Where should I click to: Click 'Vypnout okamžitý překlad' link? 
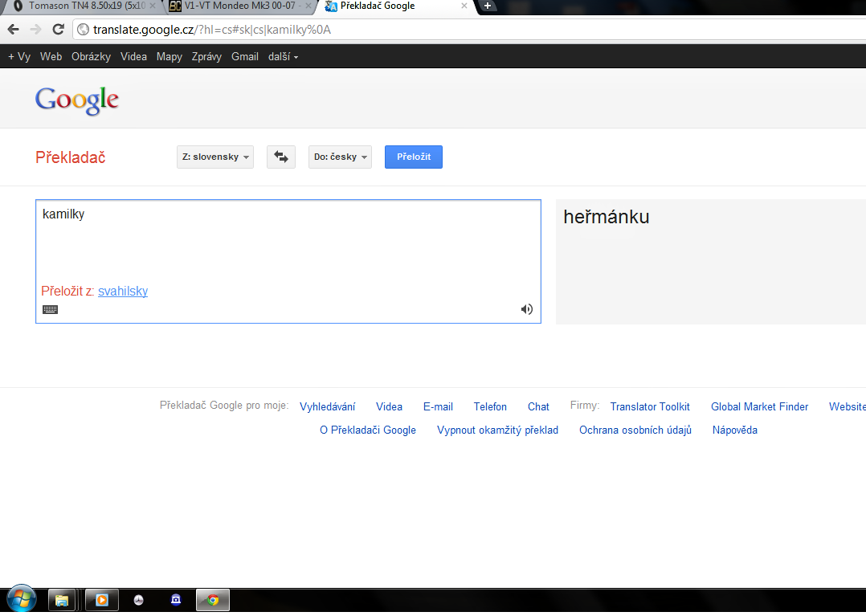tap(497, 430)
